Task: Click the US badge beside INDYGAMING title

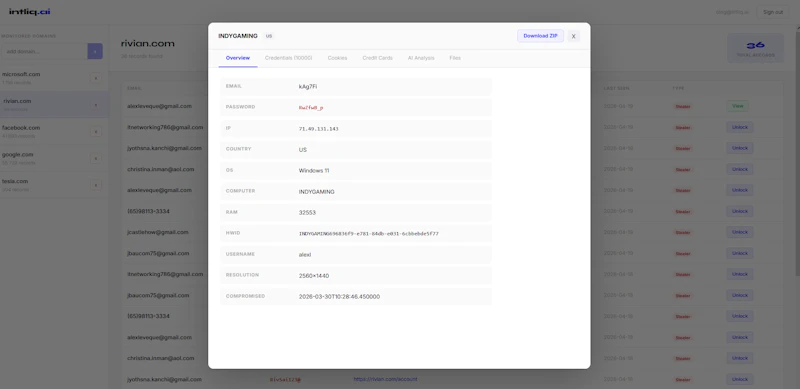Action: coord(269,36)
